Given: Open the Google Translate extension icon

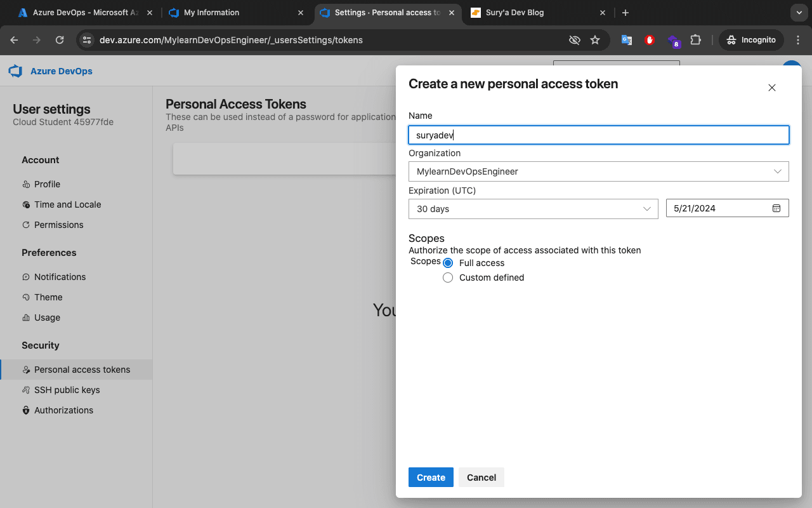Looking at the screenshot, I should 627,40.
